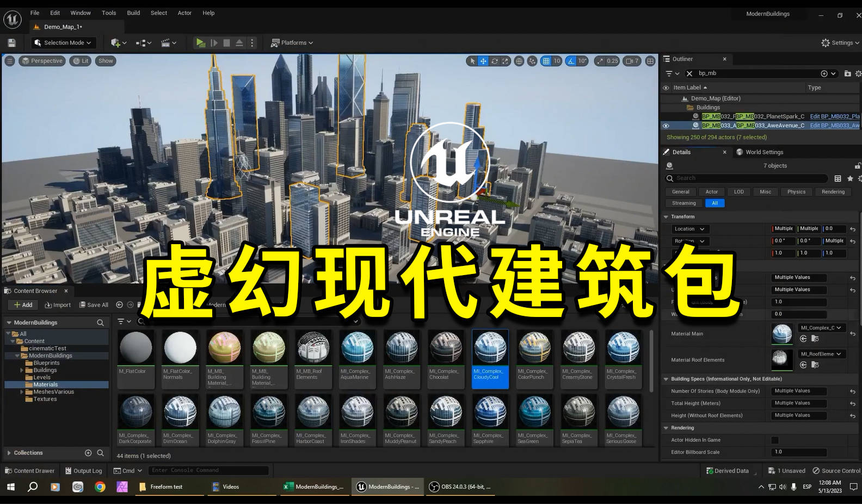Viewport: 862px width, 504px height.
Task: Enable the Actor Hidden In Game checkbox
Action: pyautogui.click(x=775, y=440)
